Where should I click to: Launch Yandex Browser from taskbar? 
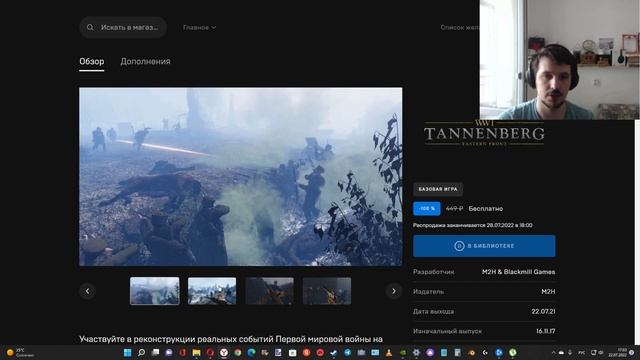(x=224, y=352)
